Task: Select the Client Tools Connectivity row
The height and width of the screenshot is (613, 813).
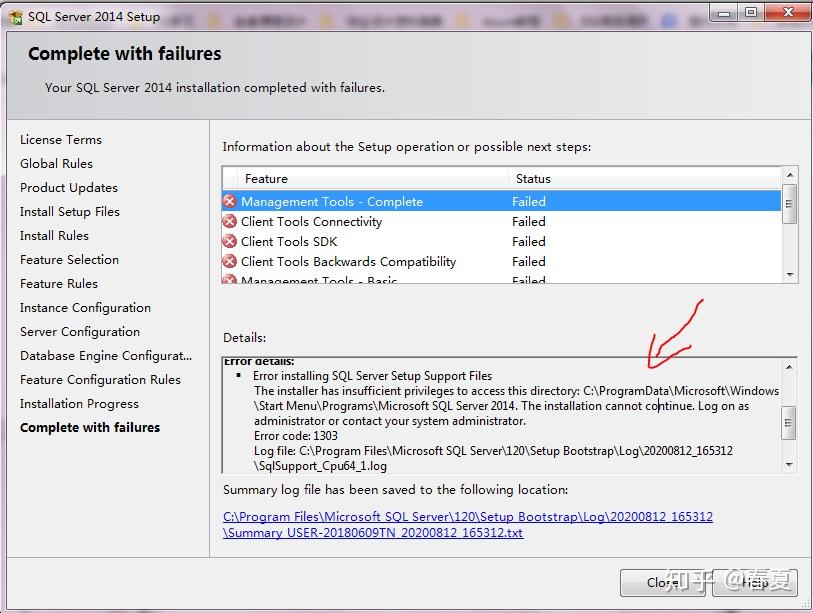Action: 501,221
